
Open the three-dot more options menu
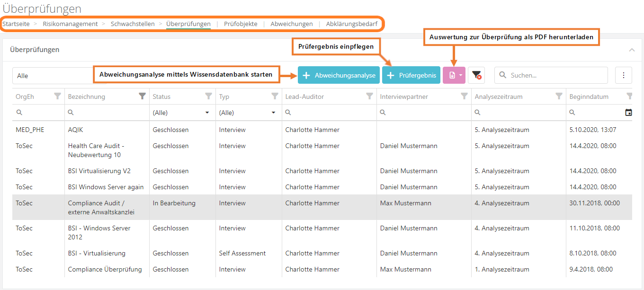point(623,75)
